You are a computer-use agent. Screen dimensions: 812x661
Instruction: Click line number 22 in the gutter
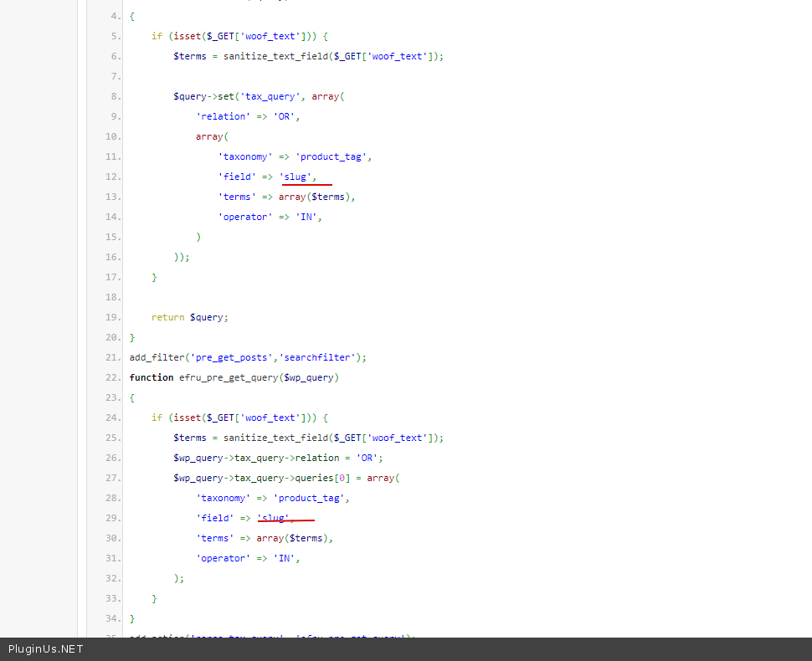pyautogui.click(x=113, y=377)
